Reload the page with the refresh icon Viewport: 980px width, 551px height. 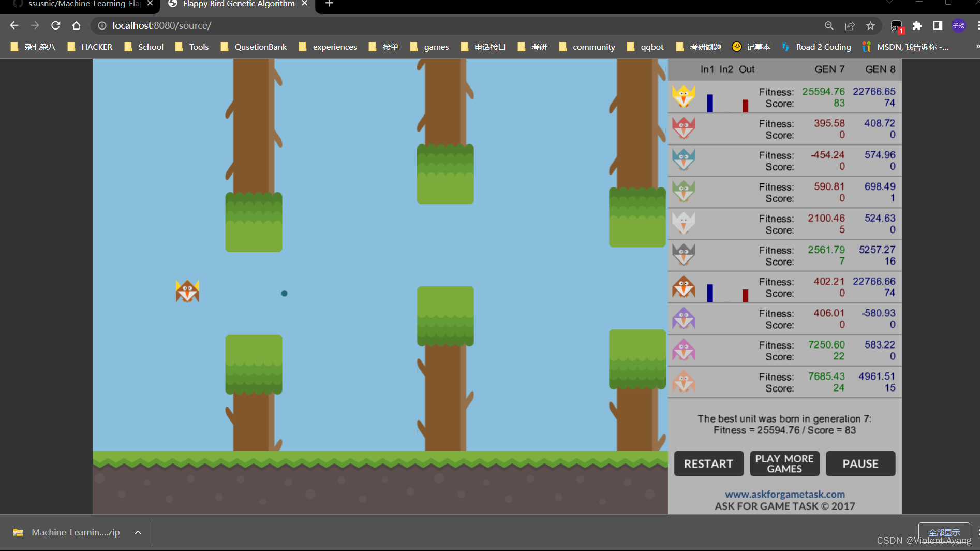pos(56,25)
